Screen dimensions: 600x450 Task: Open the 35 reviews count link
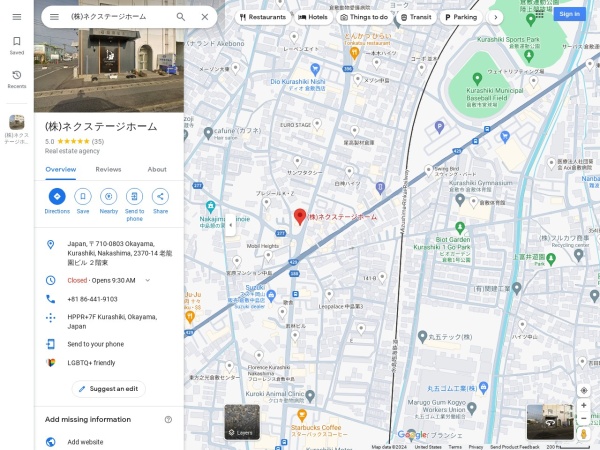tap(98, 142)
